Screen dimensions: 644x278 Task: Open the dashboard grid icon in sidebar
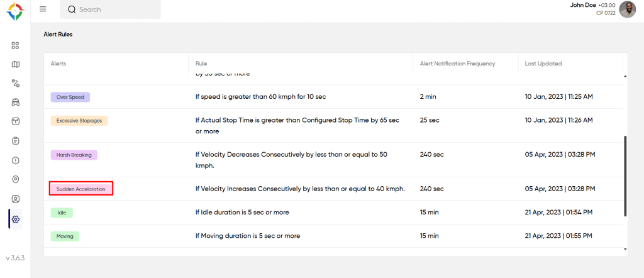[16, 45]
